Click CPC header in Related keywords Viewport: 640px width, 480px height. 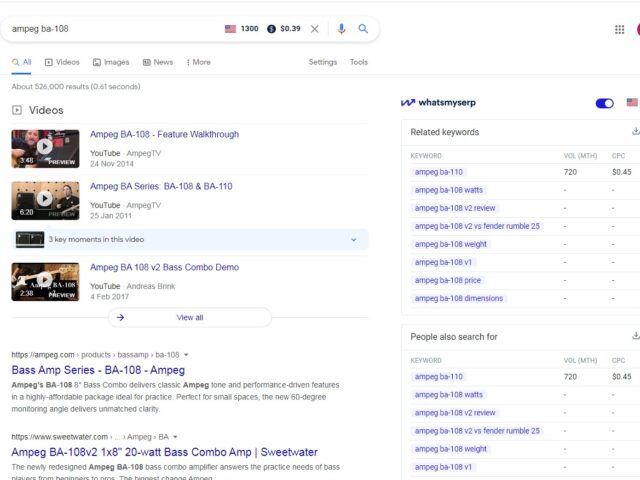pyautogui.click(x=618, y=156)
